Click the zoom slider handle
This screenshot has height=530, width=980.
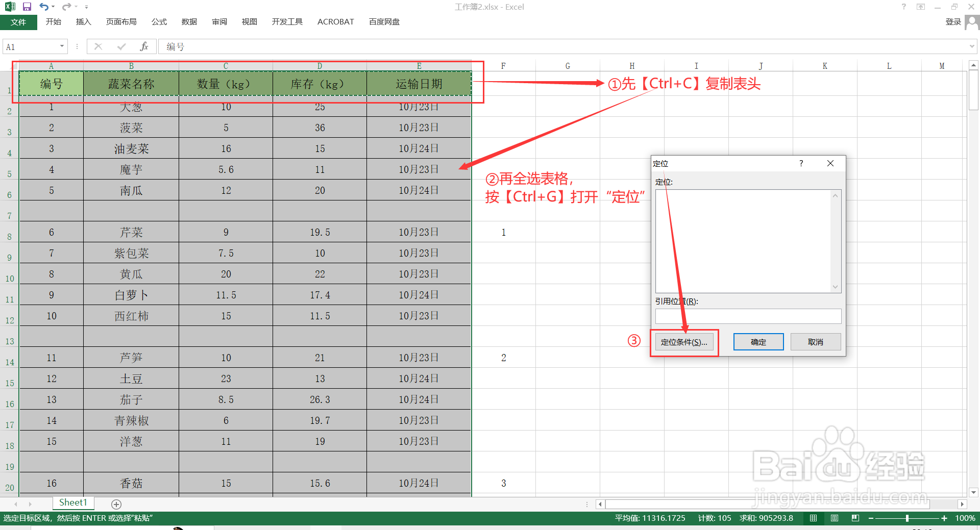[907, 518]
